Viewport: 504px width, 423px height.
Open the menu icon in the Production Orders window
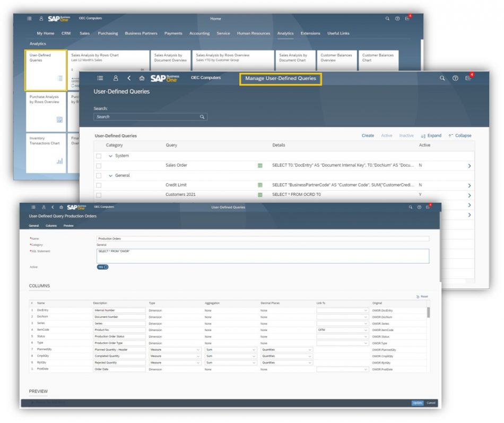33,207
